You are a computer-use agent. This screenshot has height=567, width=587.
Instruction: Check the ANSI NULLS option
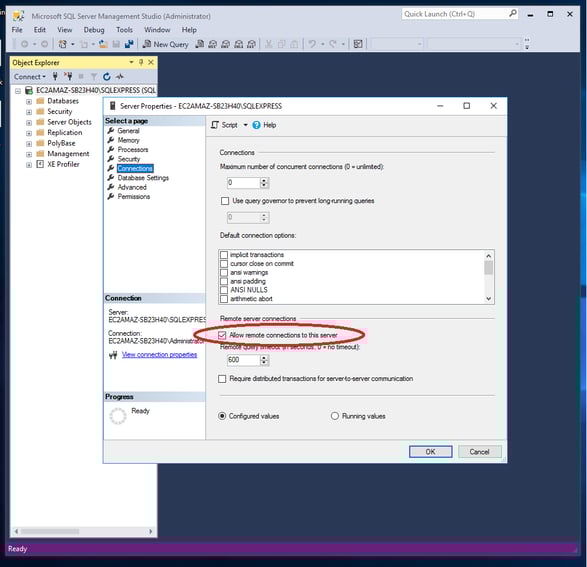click(x=224, y=290)
